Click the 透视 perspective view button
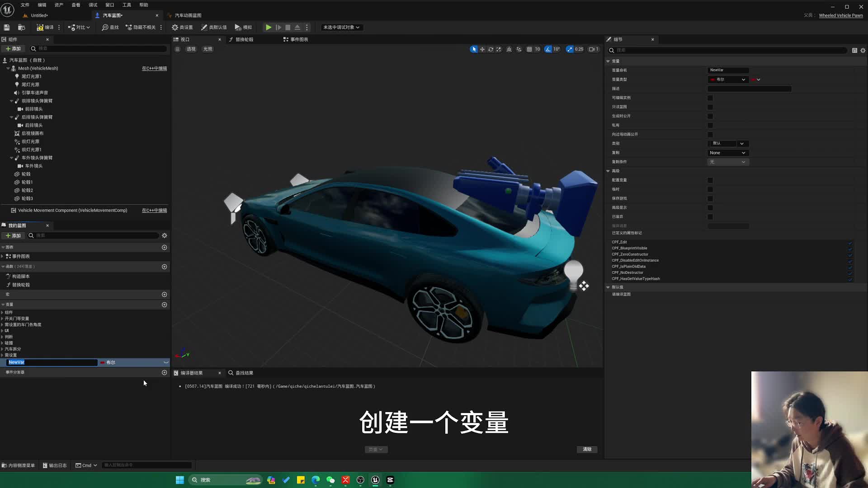This screenshot has height=488, width=868. (191, 49)
